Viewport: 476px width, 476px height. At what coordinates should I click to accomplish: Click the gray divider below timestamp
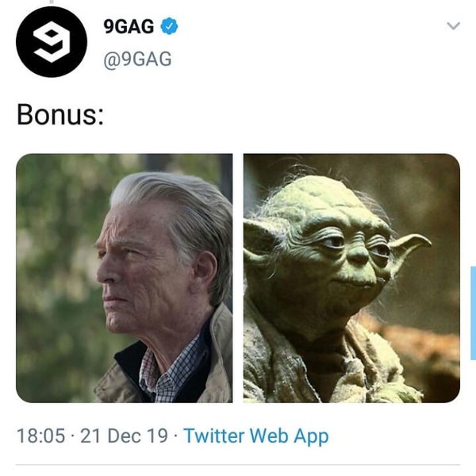[x=238, y=464]
